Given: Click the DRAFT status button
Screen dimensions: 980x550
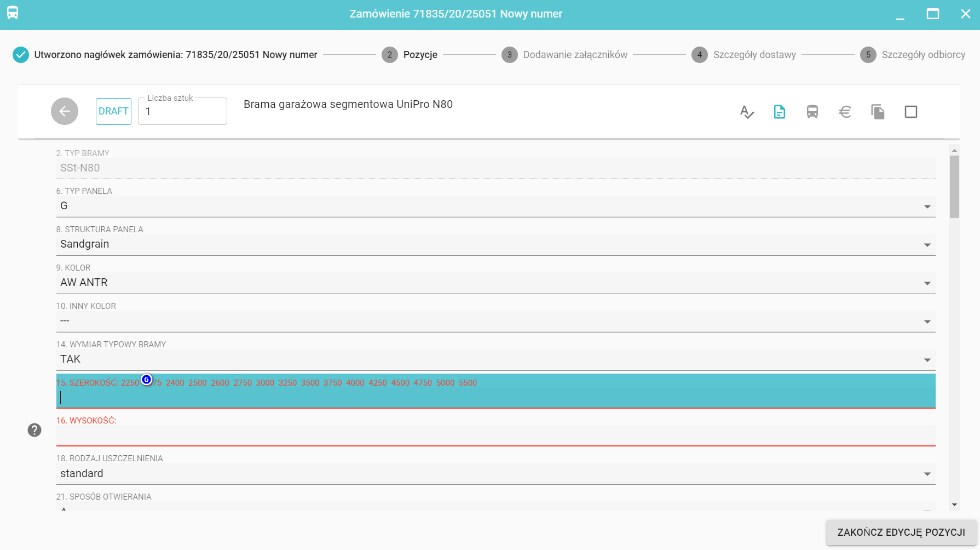Looking at the screenshot, I should coord(113,111).
